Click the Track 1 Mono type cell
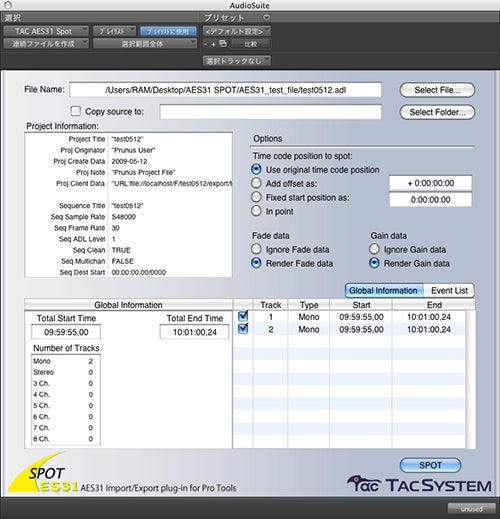 click(x=309, y=317)
